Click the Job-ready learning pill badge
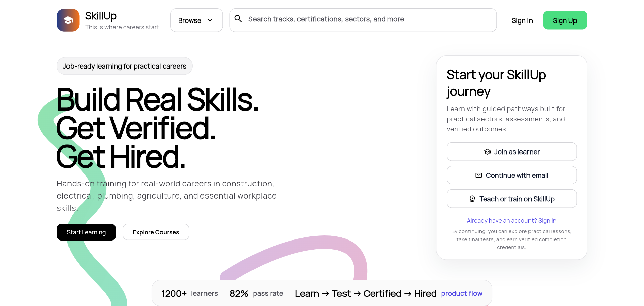 pos(124,66)
